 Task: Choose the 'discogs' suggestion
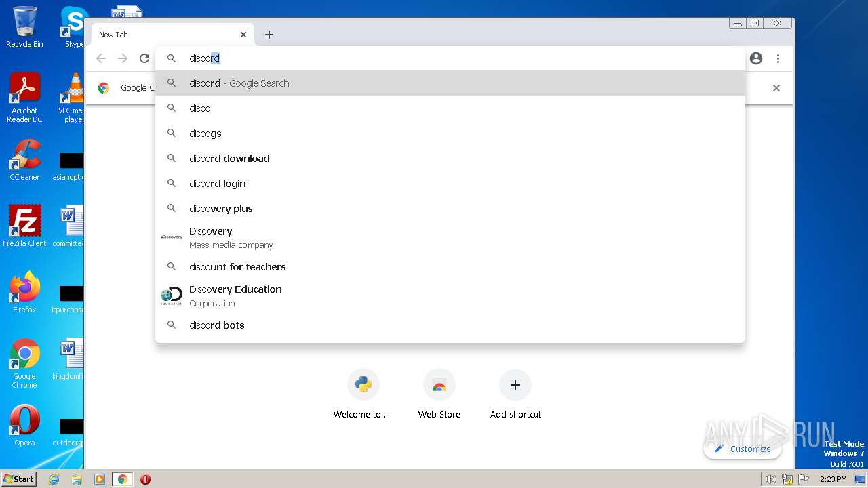450,134
